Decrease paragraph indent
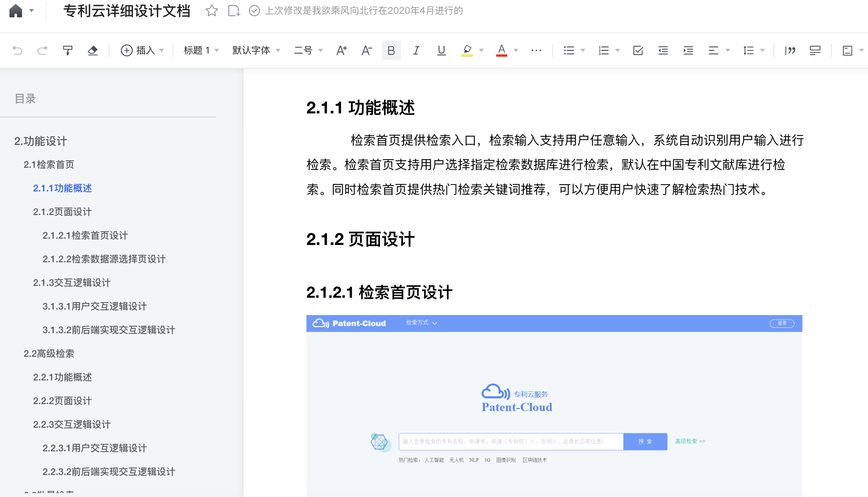Viewport: 868px width, 497px height. [663, 50]
